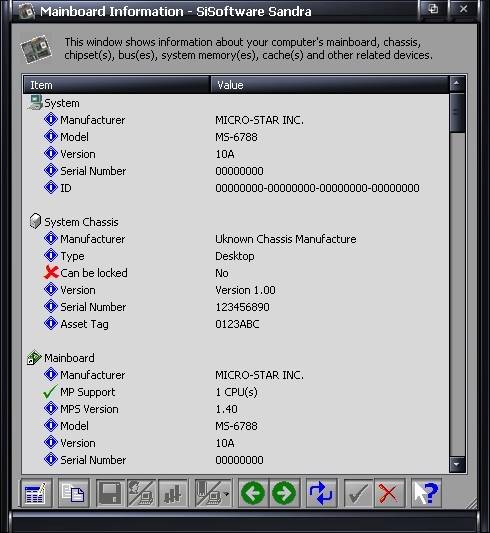Click info icon beside Type row
The height and width of the screenshot is (533, 490).
(51, 255)
